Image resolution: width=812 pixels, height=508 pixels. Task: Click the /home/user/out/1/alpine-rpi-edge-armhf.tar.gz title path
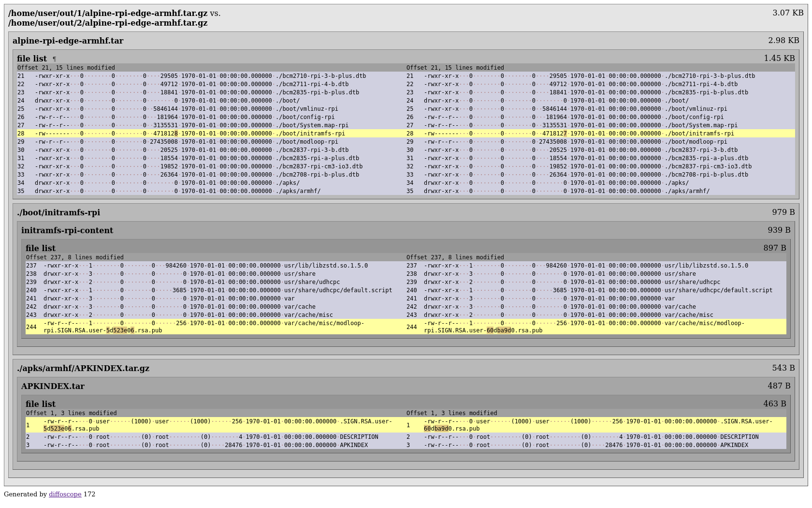tap(108, 13)
